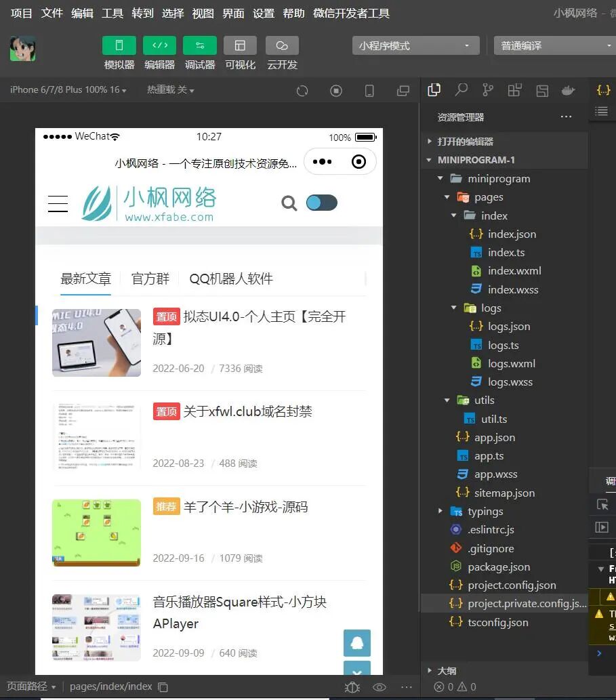Collapse the logs folder

[504, 308]
